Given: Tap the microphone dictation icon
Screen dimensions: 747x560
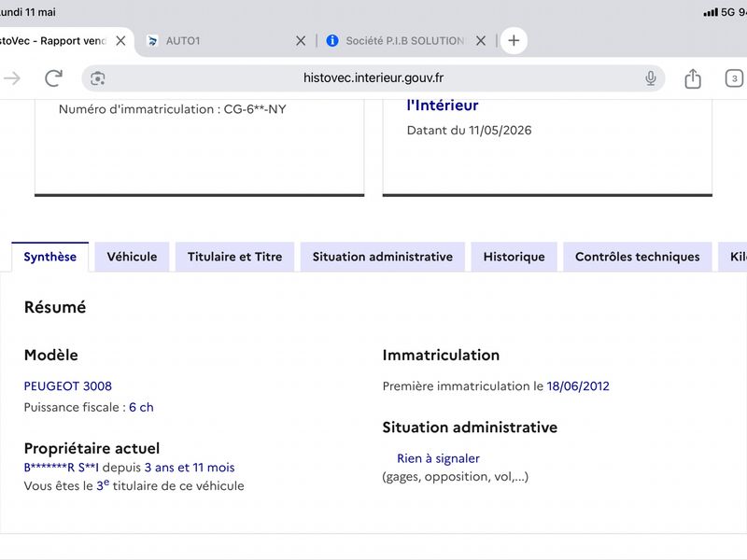Looking at the screenshot, I should 650,78.
